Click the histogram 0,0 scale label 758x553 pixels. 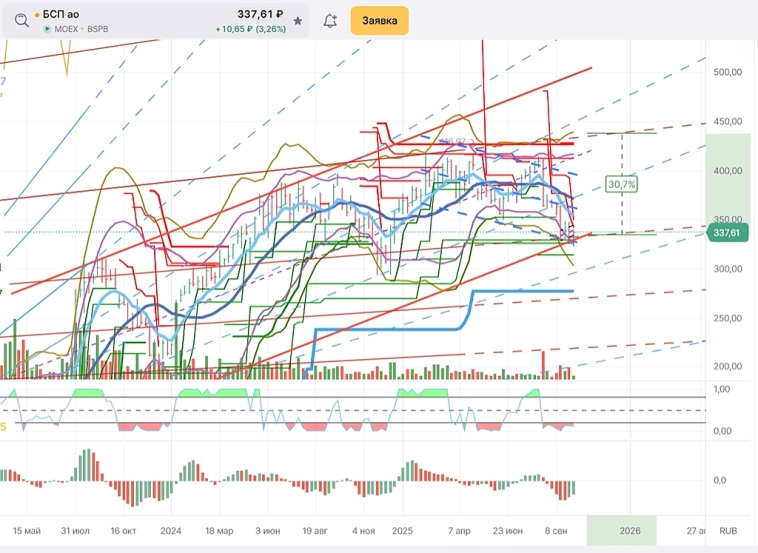[719, 480]
